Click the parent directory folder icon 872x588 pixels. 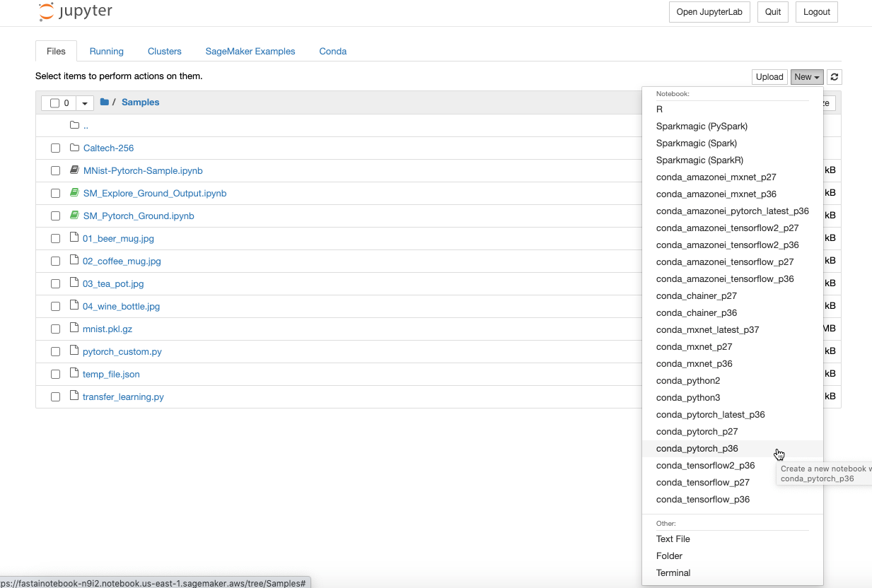(74, 125)
